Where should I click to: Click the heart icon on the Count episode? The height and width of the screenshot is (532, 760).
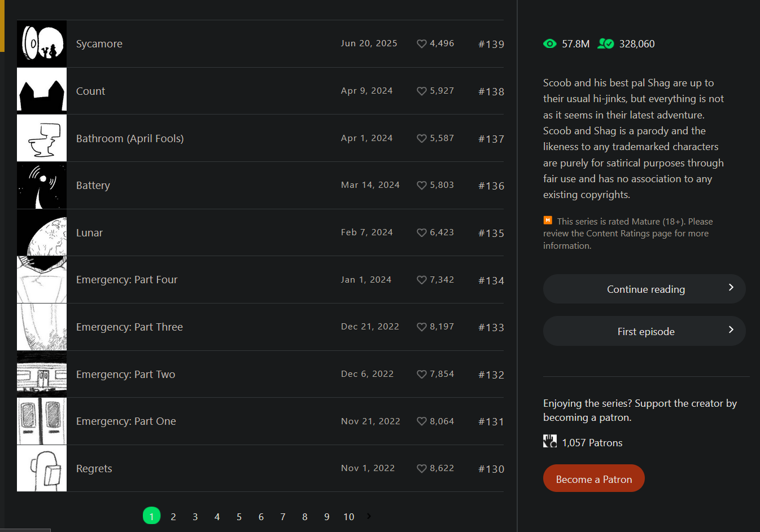(x=421, y=91)
